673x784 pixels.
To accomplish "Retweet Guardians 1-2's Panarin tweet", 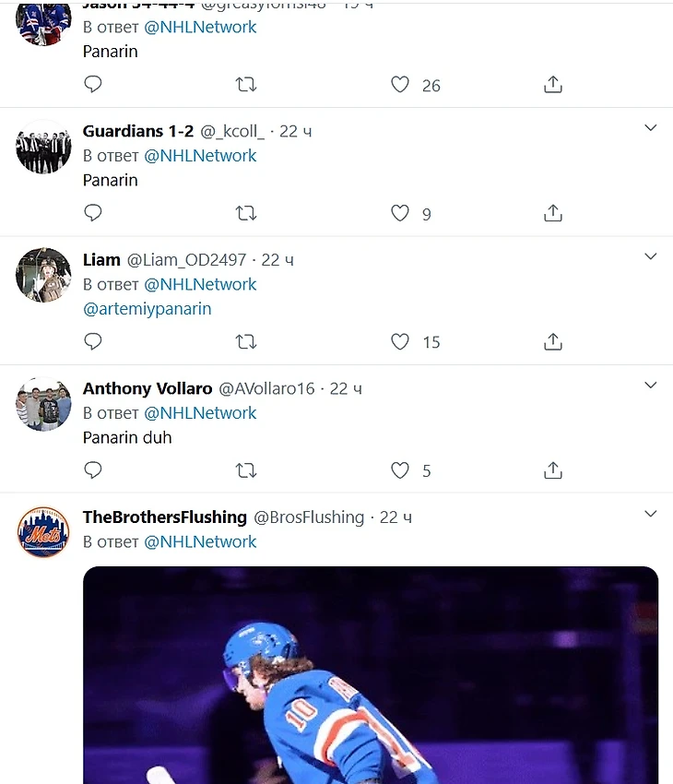I will 245,213.
